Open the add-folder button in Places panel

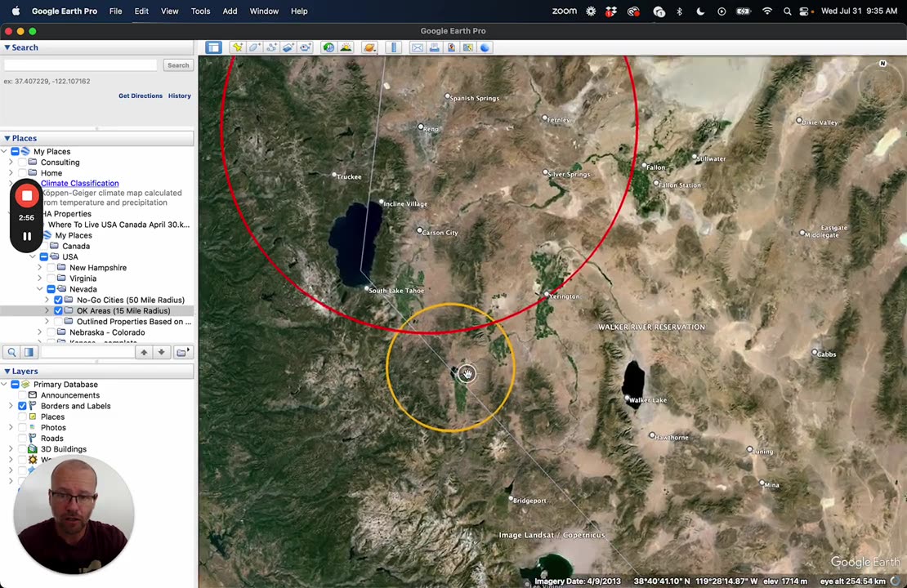[182, 352]
